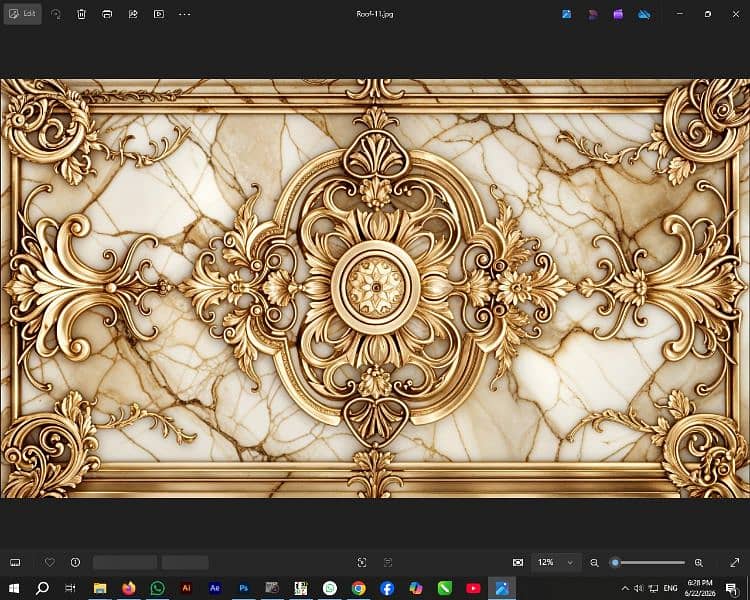
Task: Open Clipchamp purple icon in title bar
Action: pyautogui.click(x=618, y=14)
